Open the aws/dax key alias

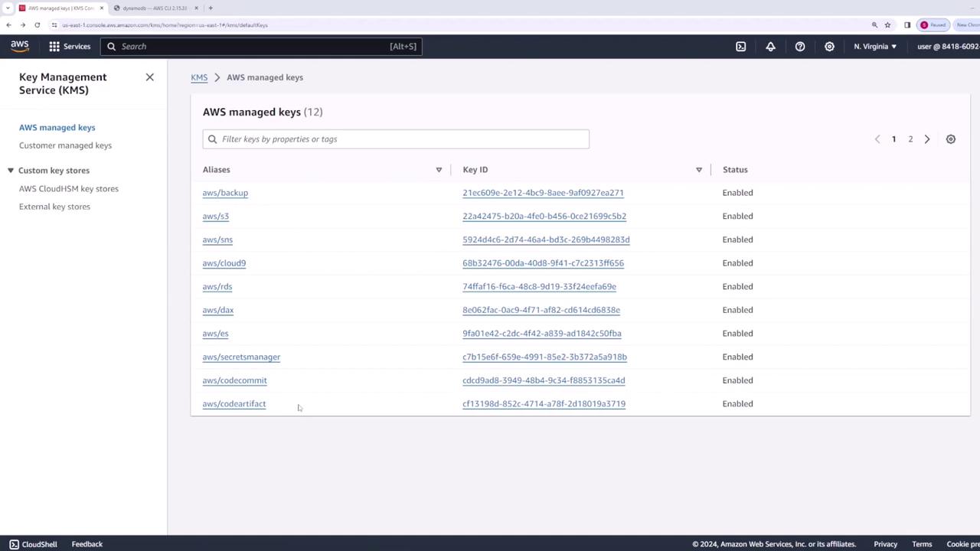218,310
